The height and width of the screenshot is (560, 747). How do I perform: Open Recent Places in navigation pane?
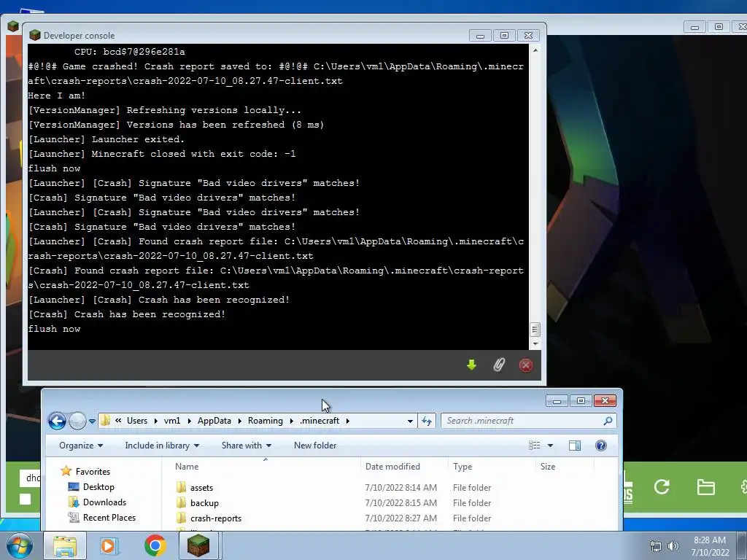click(109, 517)
